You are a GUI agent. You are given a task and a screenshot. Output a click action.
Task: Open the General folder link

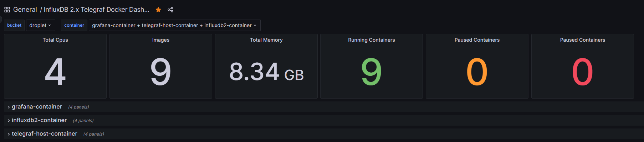pos(25,10)
